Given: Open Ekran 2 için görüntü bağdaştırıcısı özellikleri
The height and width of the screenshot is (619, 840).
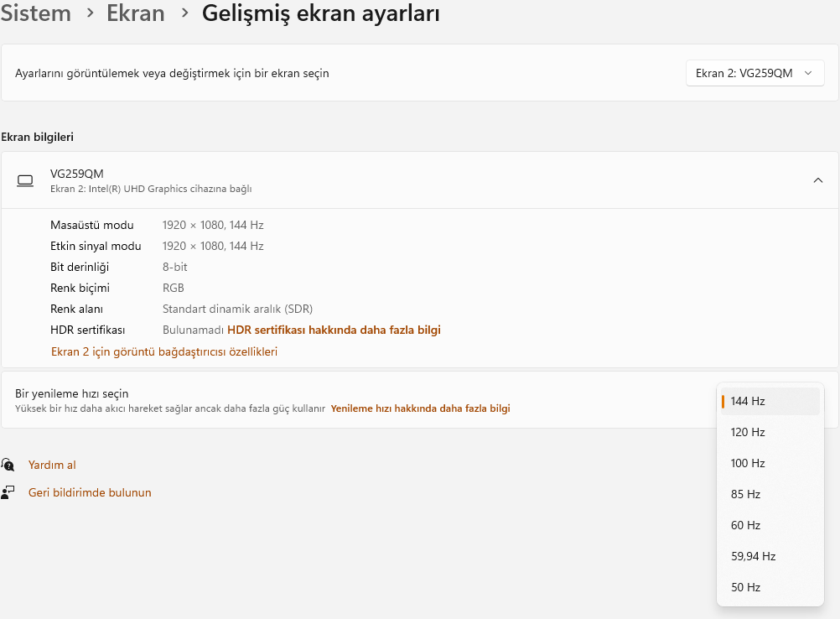Looking at the screenshot, I should (x=164, y=351).
